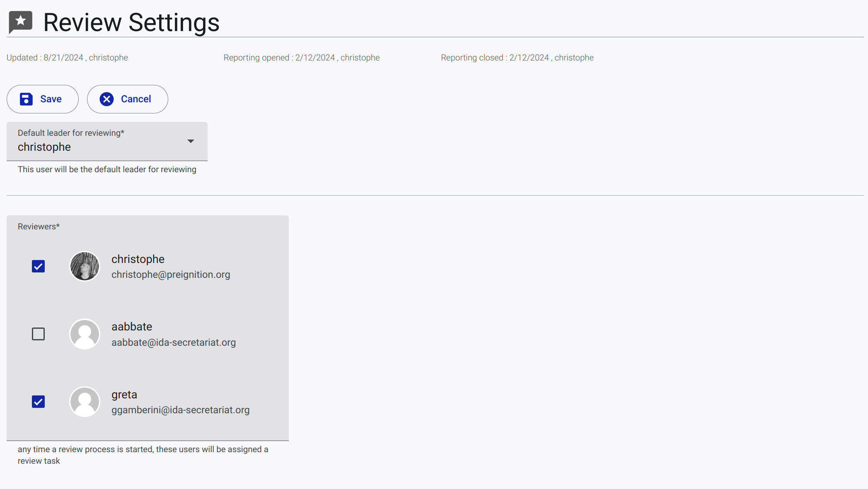The height and width of the screenshot is (489, 868).
Task: Click aabbate's default avatar icon
Action: pos(85,334)
